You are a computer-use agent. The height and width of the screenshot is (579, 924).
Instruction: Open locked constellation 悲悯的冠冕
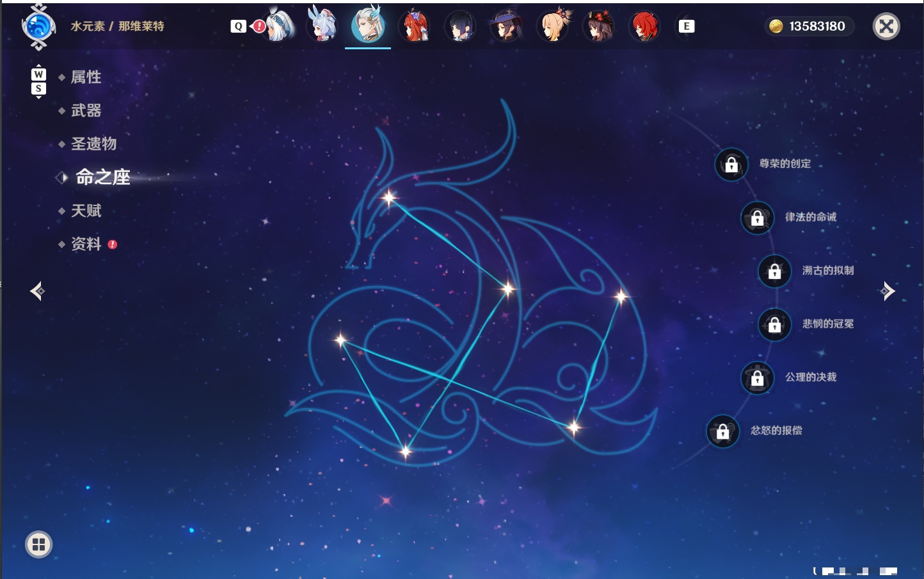pyautogui.click(x=774, y=324)
